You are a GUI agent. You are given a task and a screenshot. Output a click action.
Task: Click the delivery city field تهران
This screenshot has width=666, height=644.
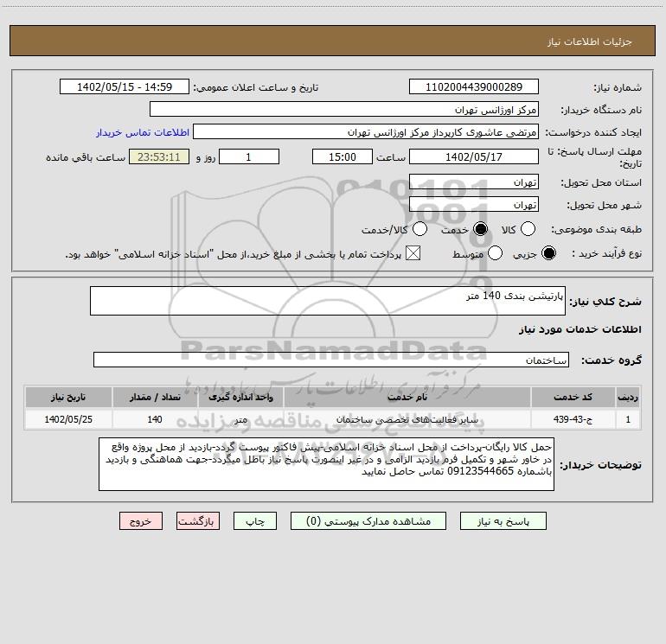coord(474,204)
